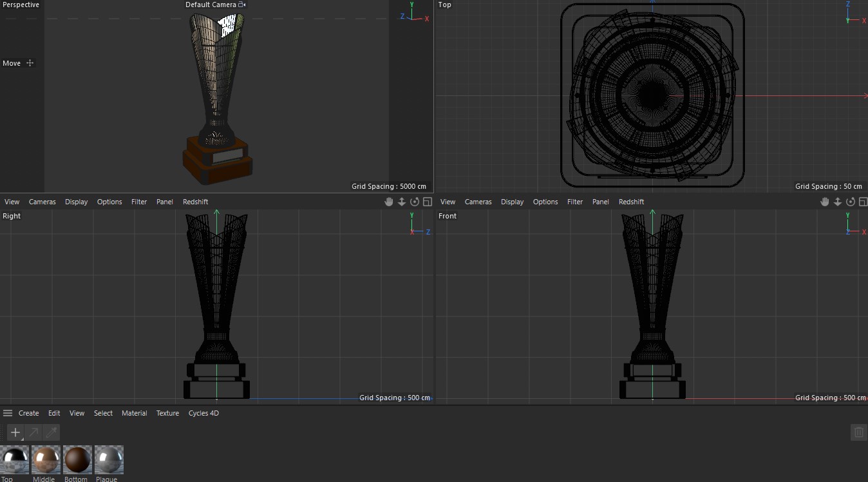
Task: Open the Material menu in Material Manager
Action: pyautogui.click(x=134, y=413)
